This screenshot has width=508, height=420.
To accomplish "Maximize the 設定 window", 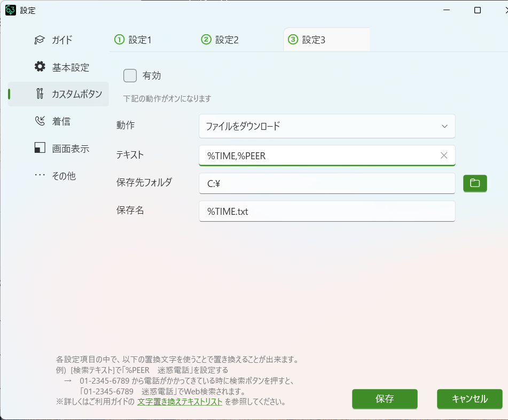I will click(478, 10).
